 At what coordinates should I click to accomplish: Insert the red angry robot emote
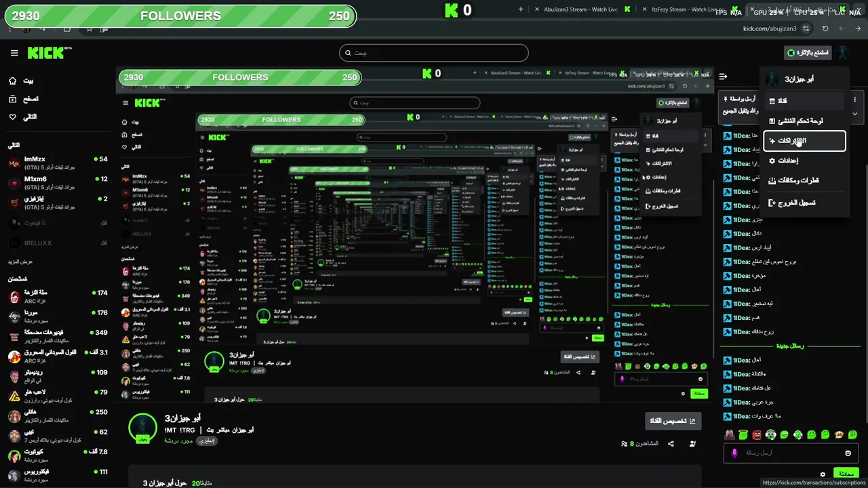click(757, 434)
